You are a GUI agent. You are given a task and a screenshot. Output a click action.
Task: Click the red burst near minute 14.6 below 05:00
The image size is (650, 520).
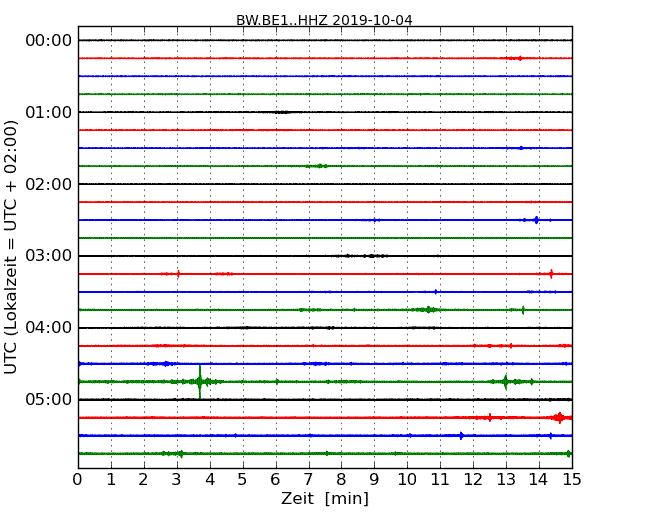tap(560, 418)
